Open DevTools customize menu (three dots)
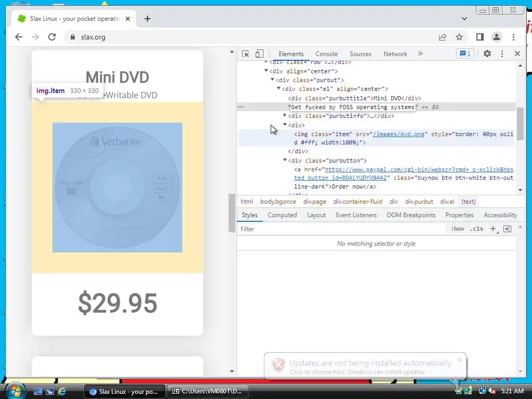 point(502,54)
